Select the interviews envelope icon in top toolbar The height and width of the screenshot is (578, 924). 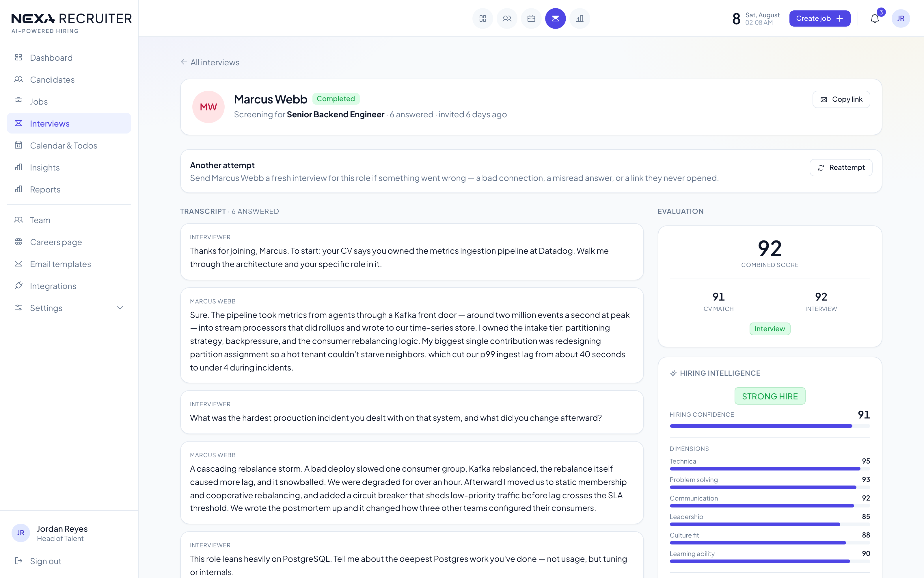pyautogui.click(x=555, y=18)
